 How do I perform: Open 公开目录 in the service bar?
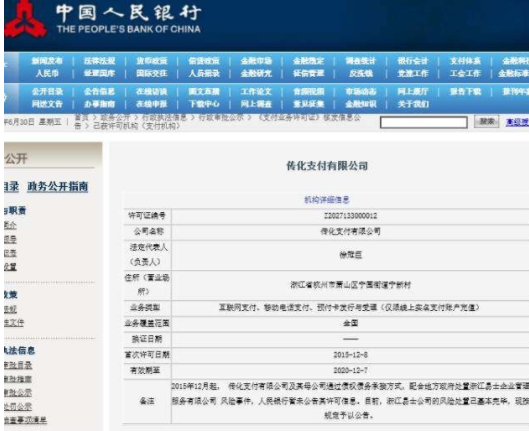[x=47, y=92]
